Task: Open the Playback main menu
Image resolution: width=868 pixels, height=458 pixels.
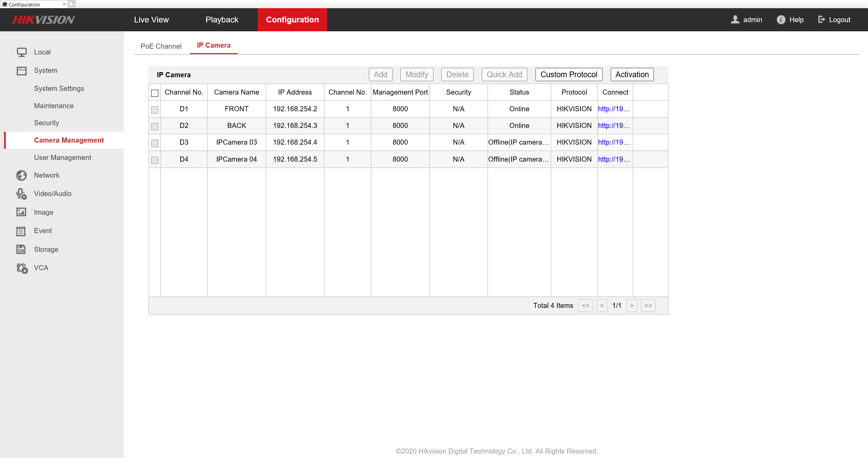Action: point(222,20)
